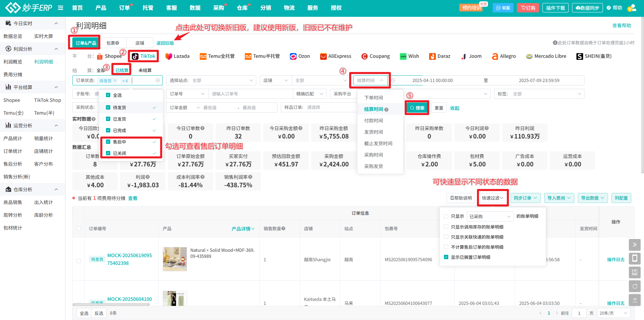Image resolution: width=644 pixels, height=320 pixels.
Task: Click the 查看帮助 link
Action: click(622, 26)
